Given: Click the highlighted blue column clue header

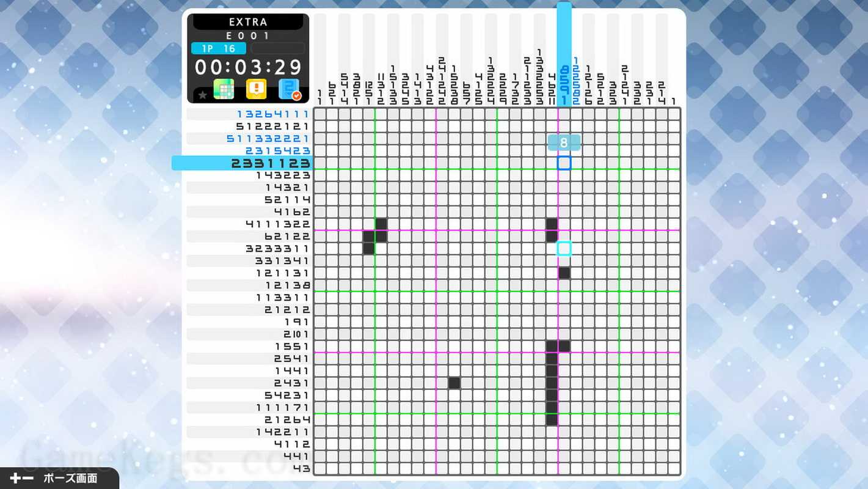Looking at the screenshot, I should click(x=564, y=55).
